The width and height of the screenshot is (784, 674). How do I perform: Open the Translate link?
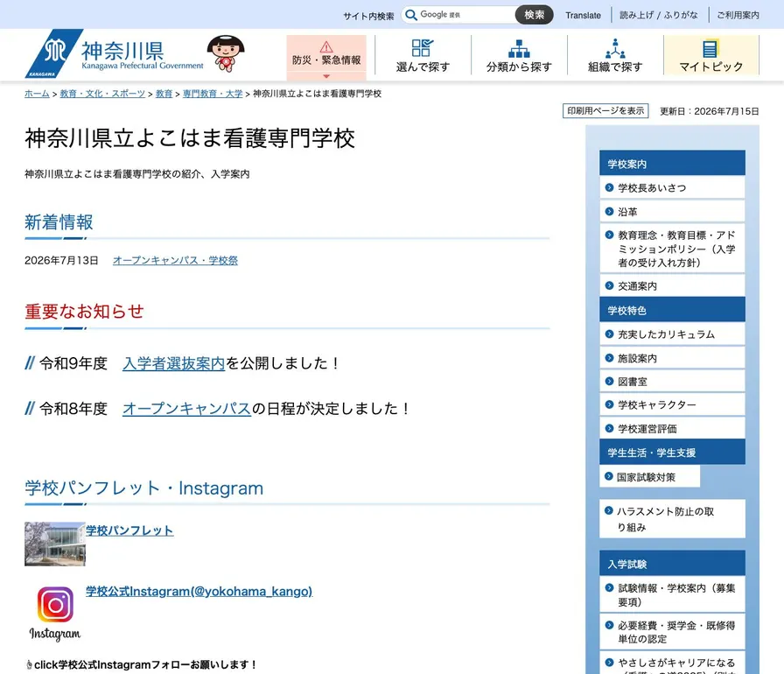(583, 16)
